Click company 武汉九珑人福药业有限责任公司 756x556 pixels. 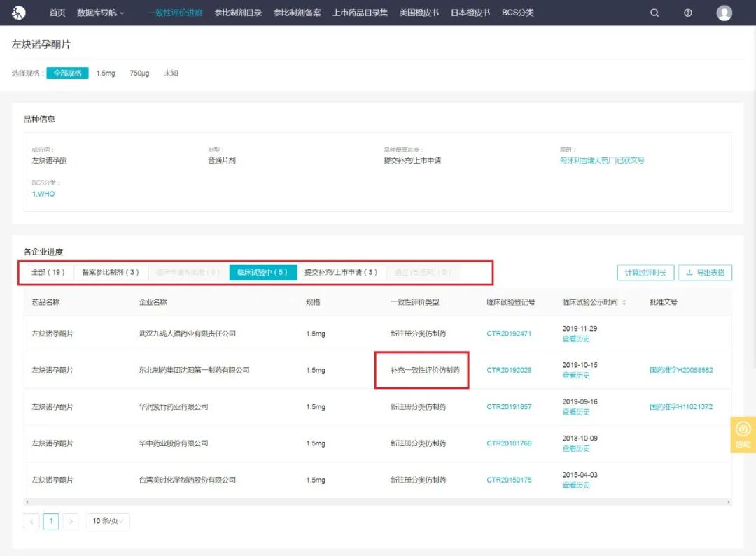188,334
